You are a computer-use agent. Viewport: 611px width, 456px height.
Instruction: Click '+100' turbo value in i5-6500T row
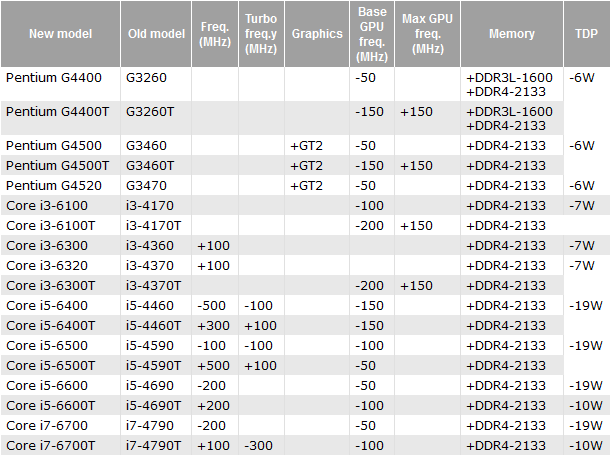[x=261, y=365]
